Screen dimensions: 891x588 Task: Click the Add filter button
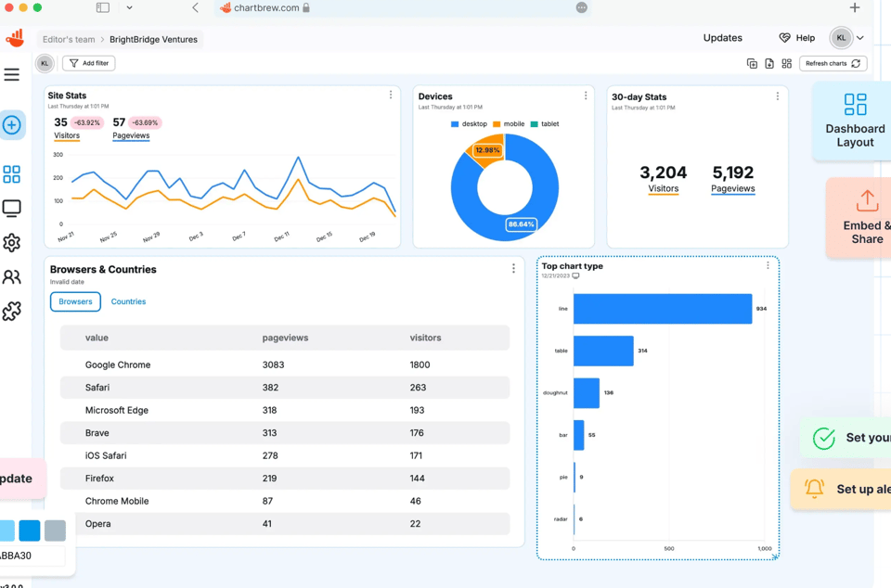tap(89, 64)
